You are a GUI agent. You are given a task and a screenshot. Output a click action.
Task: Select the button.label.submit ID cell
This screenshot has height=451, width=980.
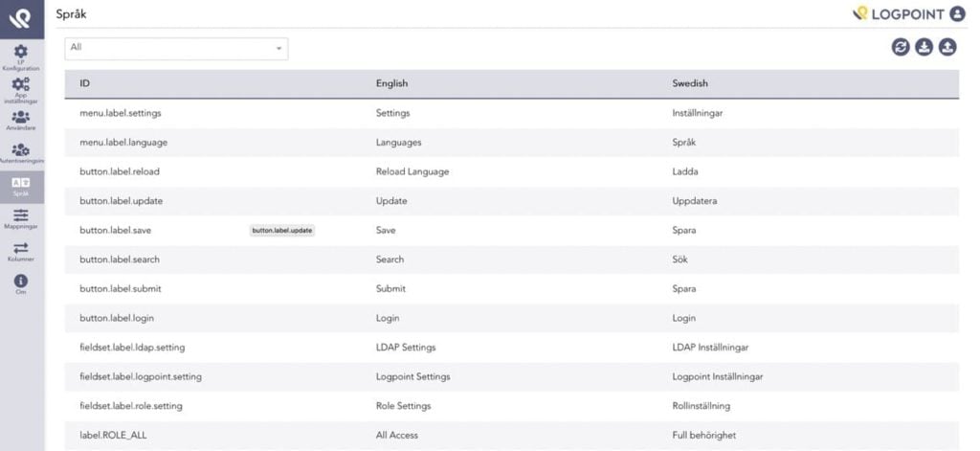tap(120, 288)
